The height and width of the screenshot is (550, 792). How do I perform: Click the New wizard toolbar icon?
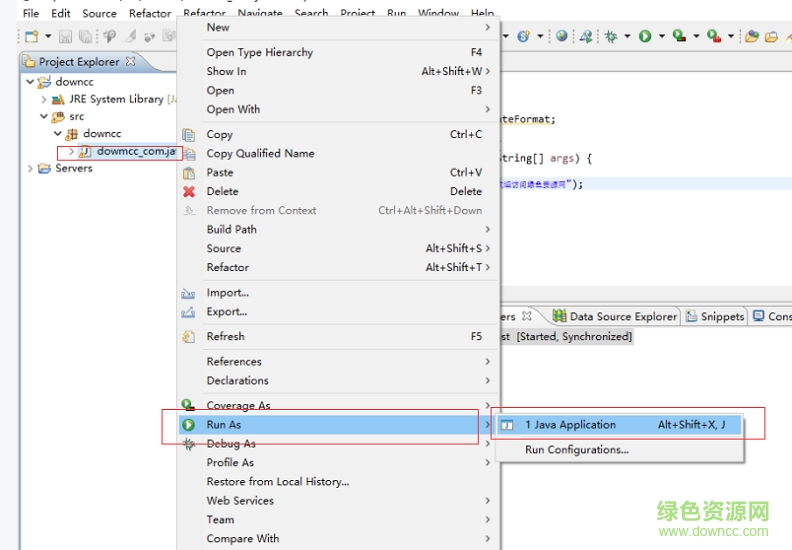click(x=31, y=36)
